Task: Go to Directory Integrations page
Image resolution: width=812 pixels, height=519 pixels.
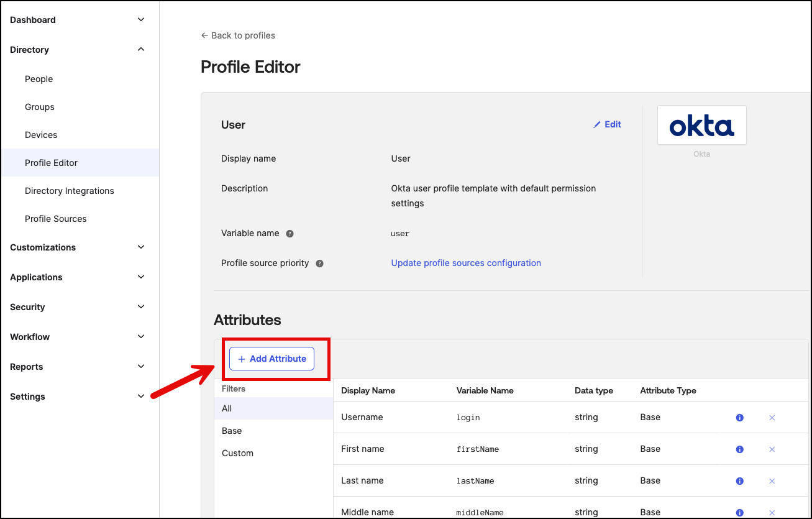Action: tap(69, 191)
